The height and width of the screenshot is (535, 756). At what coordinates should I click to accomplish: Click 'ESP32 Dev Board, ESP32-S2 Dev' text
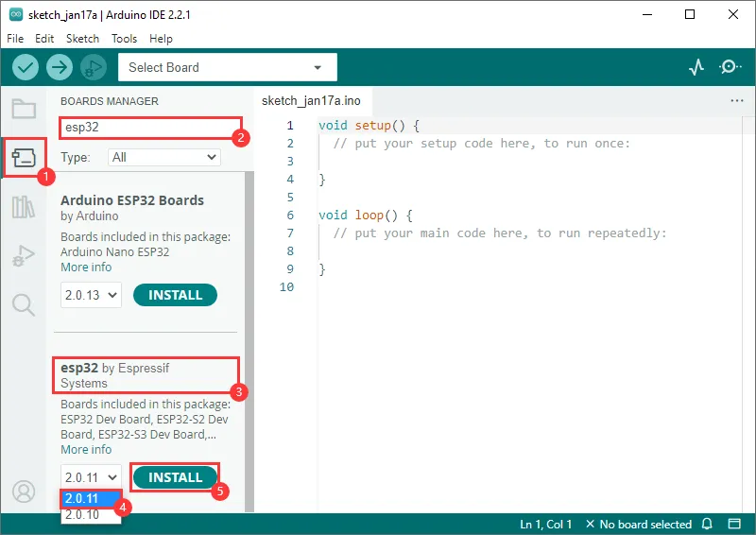145,420
